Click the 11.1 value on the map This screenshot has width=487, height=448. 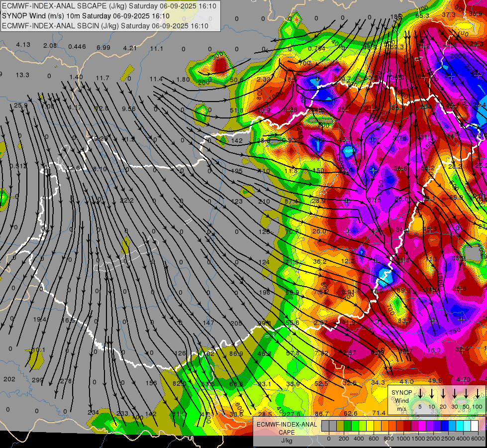pyautogui.click(x=157, y=48)
